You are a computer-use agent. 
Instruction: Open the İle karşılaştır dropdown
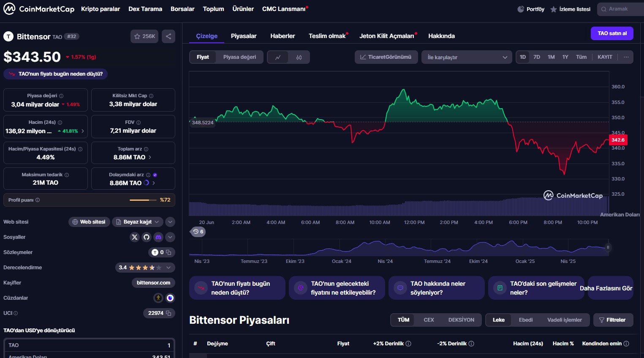pyautogui.click(x=467, y=57)
